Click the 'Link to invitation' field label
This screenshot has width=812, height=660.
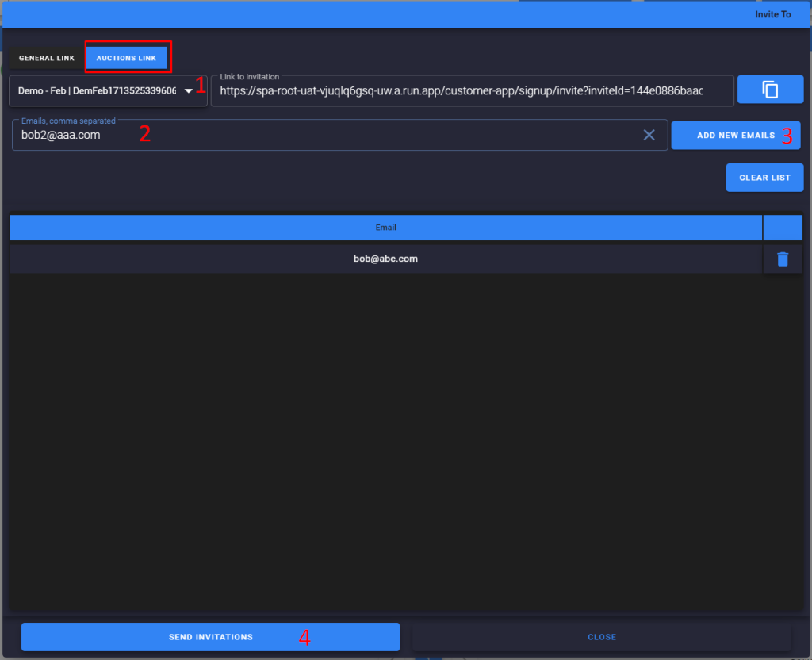click(x=250, y=77)
